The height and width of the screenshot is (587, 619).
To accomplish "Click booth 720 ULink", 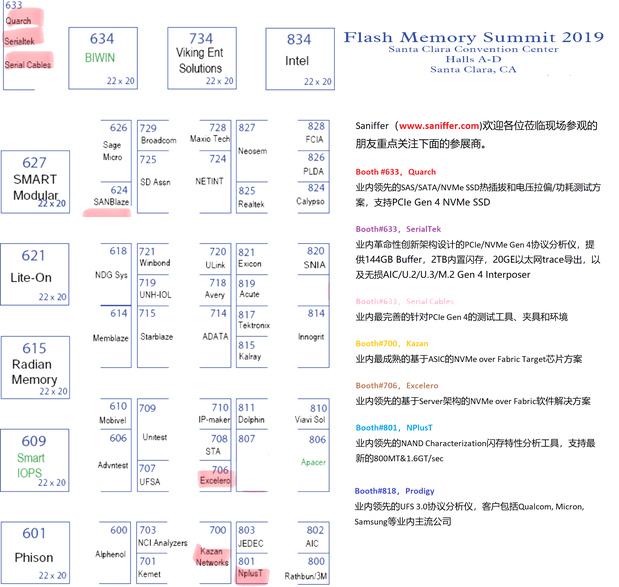I will 215,259.
